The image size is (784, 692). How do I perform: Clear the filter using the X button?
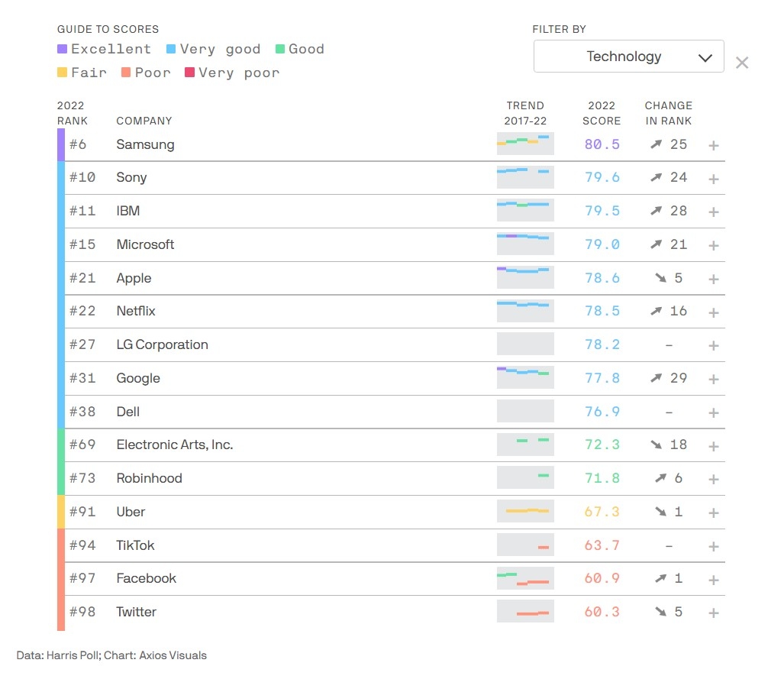[x=741, y=63]
